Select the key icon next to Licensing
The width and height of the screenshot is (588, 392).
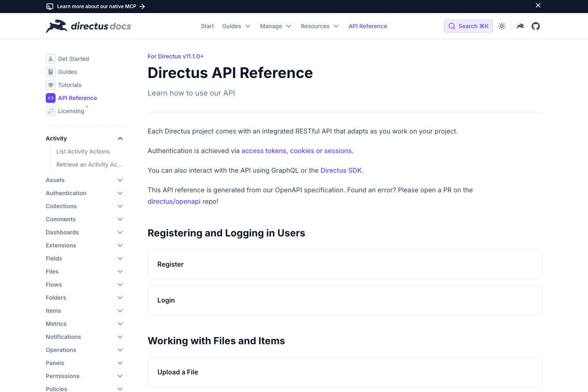50,111
